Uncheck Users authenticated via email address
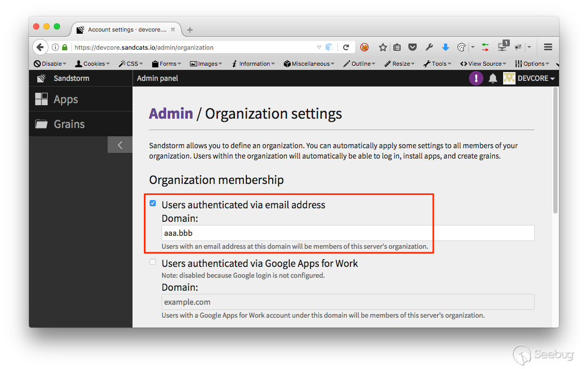The width and height of the screenshot is (588, 369). pyautogui.click(x=153, y=203)
